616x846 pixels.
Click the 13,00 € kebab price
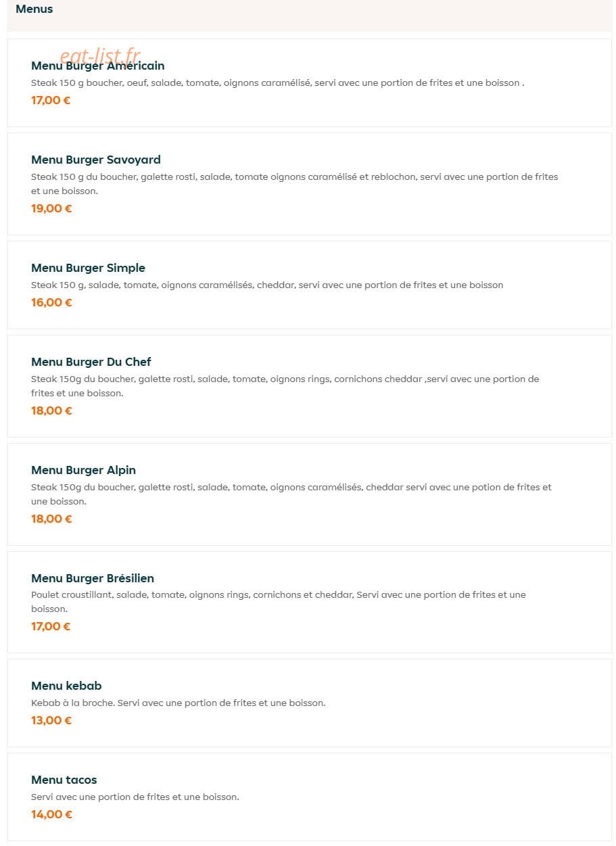[x=51, y=720]
